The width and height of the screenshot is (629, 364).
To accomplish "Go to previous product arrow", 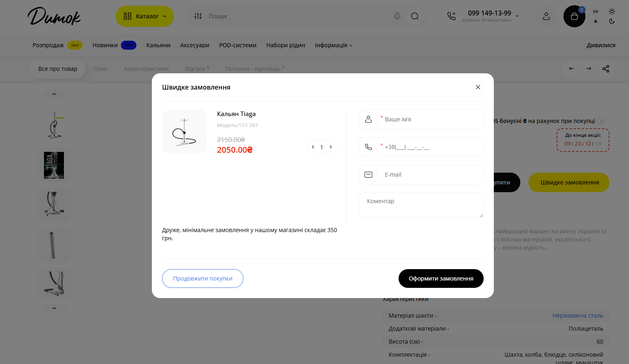I will click(572, 69).
